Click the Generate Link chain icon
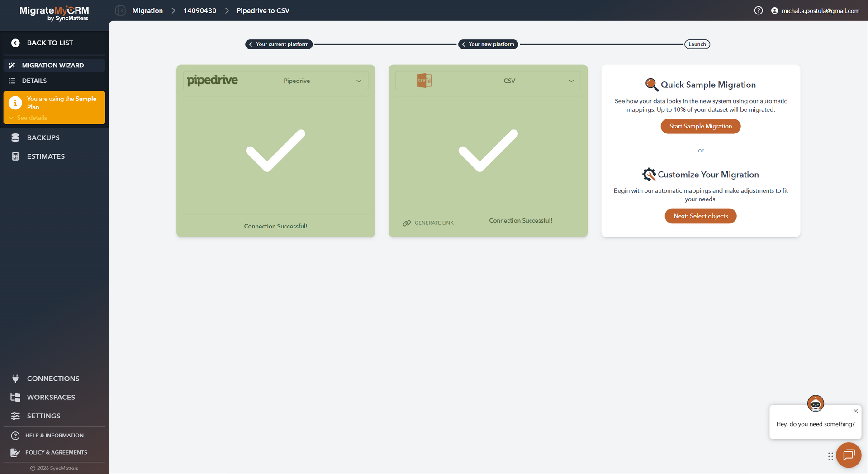Screen dimensions: 868x474 (x=407, y=223)
